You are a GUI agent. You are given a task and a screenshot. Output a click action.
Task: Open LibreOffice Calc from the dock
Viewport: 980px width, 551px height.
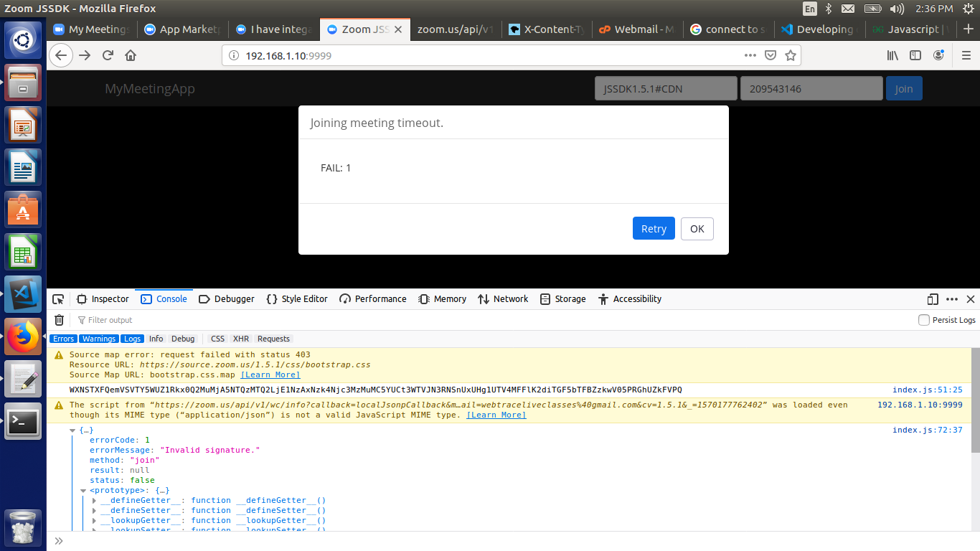24,252
